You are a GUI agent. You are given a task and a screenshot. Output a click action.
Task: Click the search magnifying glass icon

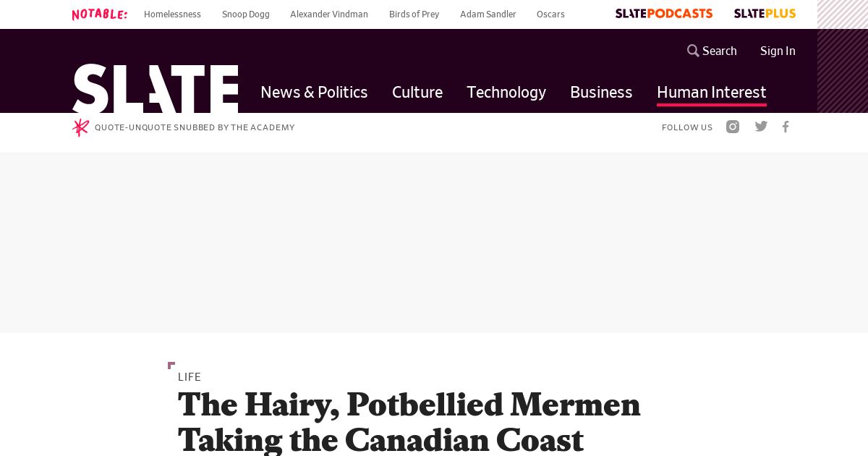click(693, 51)
